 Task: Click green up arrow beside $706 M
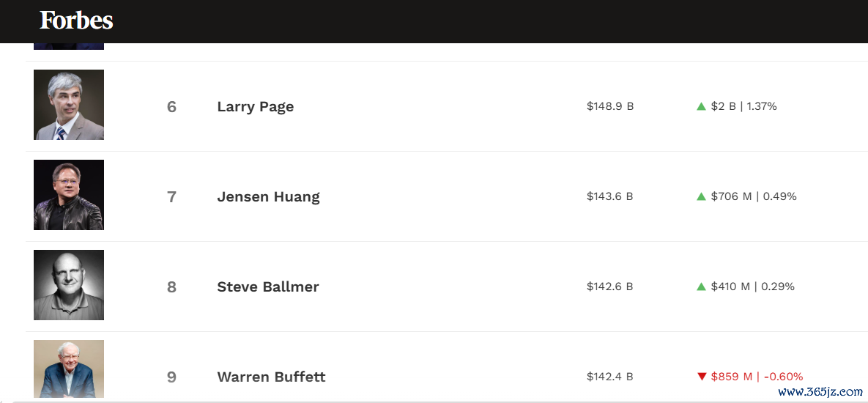(x=702, y=196)
